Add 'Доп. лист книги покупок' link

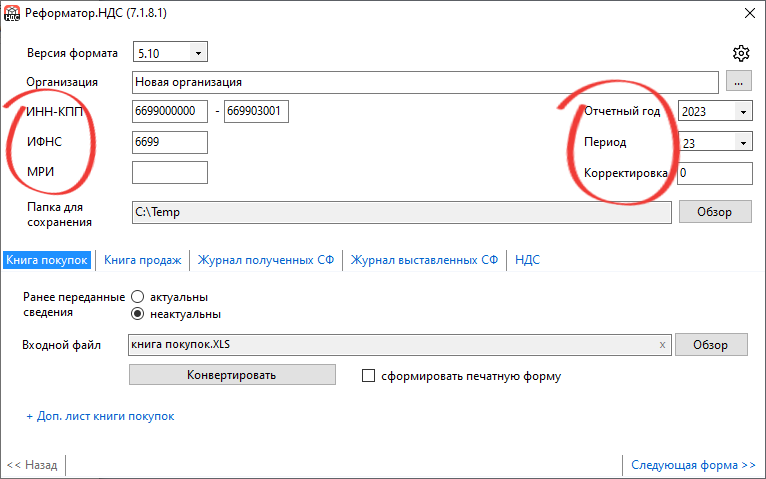pos(100,416)
